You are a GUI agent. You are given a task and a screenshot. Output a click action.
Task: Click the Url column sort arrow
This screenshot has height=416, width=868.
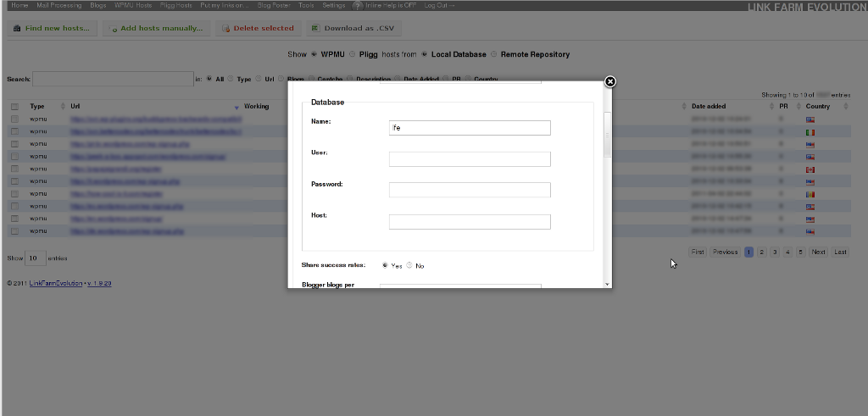(x=236, y=107)
